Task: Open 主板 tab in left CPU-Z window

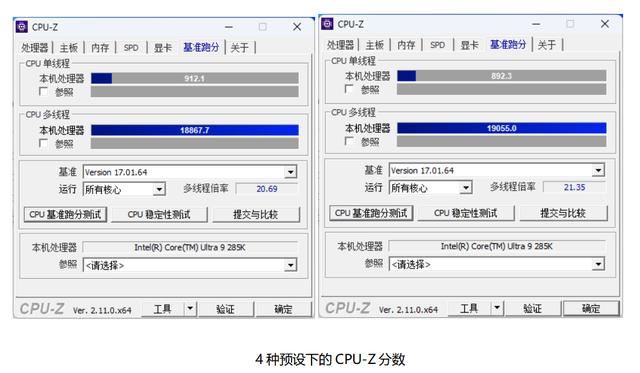Action: pos(69,48)
